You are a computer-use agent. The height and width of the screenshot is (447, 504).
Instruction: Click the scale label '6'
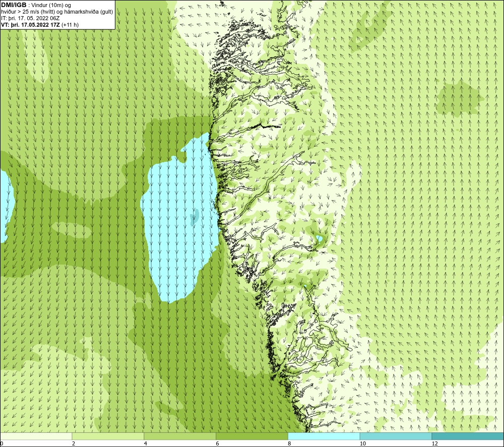tap(217, 443)
